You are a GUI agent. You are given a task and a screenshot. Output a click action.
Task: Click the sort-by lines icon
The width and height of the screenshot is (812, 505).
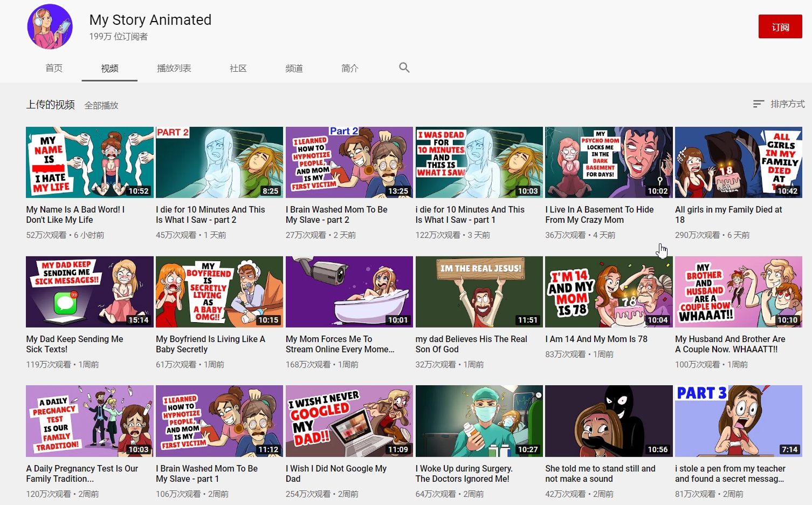[x=758, y=104]
